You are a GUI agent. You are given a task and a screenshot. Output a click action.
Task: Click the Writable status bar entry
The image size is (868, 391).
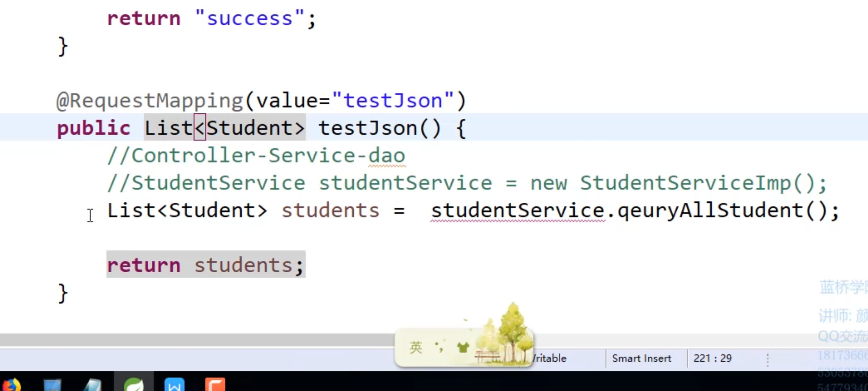550,358
